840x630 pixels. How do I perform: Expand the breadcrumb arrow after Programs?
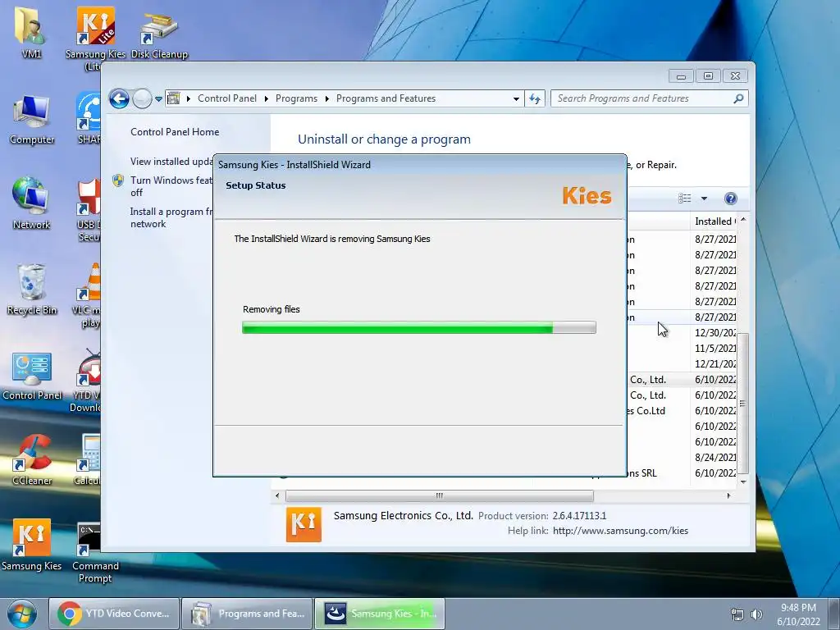[326, 98]
